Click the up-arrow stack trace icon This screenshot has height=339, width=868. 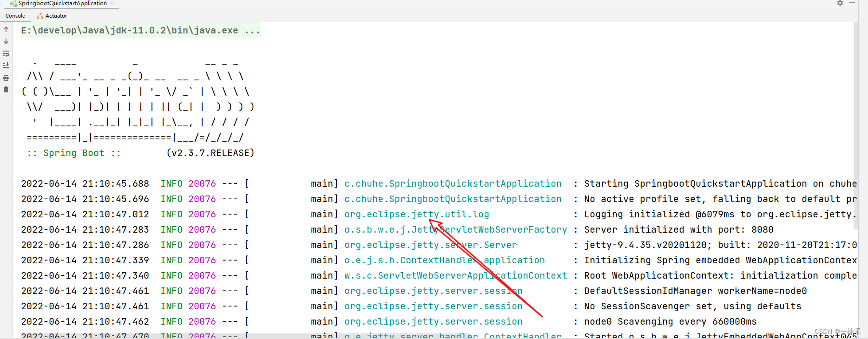6,29
